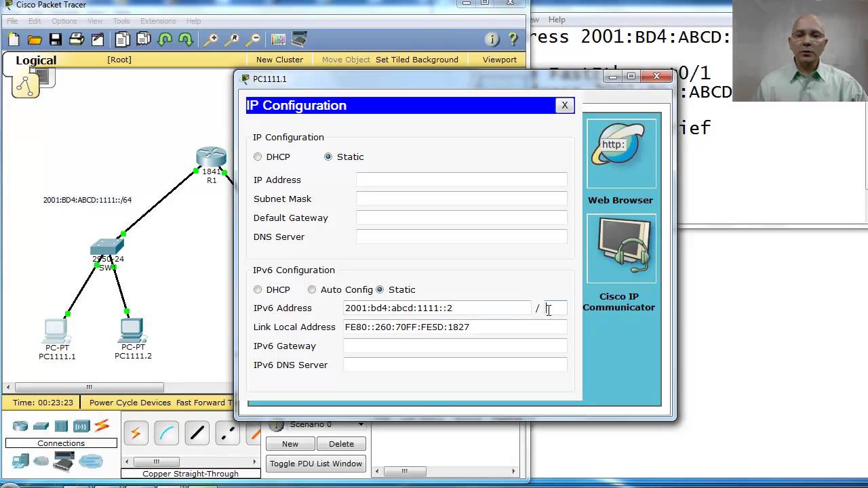Click the navigation icon under Logical tab

[25, 86]
